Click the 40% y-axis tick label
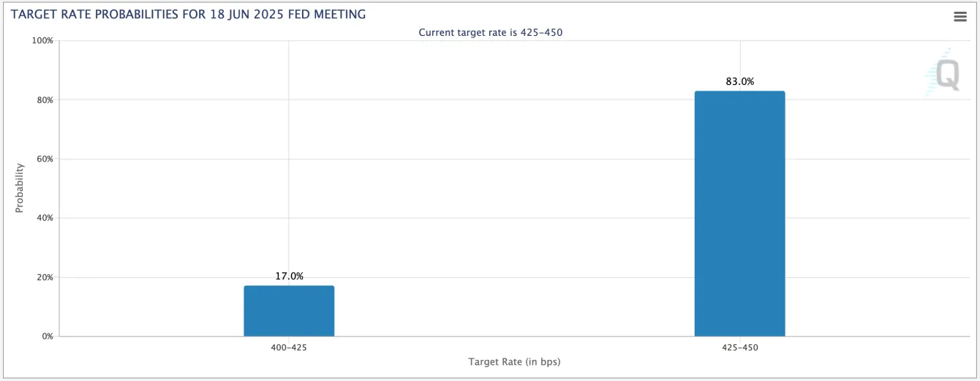This screenshot has width=980, height=381. (45, 218)
